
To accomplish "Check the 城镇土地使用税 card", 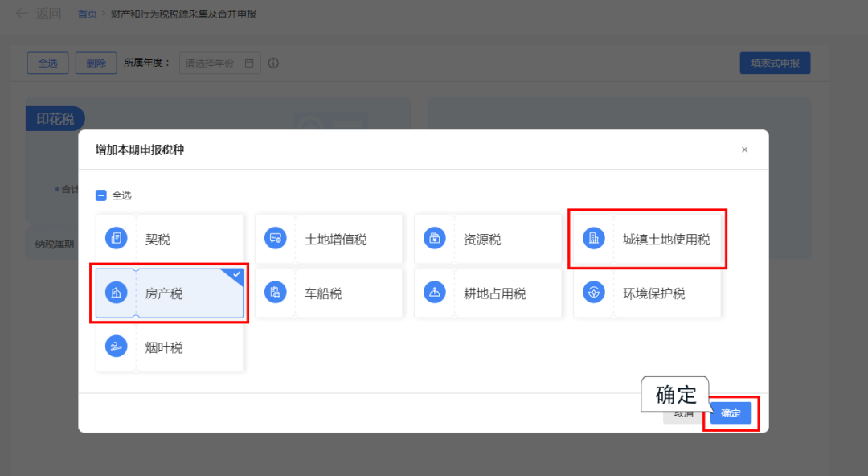I will pos(647,239).
